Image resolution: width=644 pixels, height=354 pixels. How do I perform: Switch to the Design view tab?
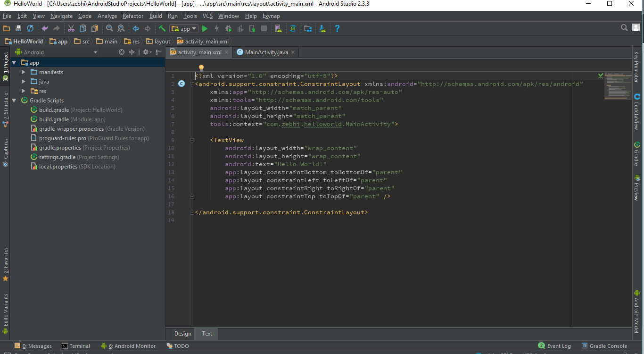pyautogui.click(x=183, y=334)
